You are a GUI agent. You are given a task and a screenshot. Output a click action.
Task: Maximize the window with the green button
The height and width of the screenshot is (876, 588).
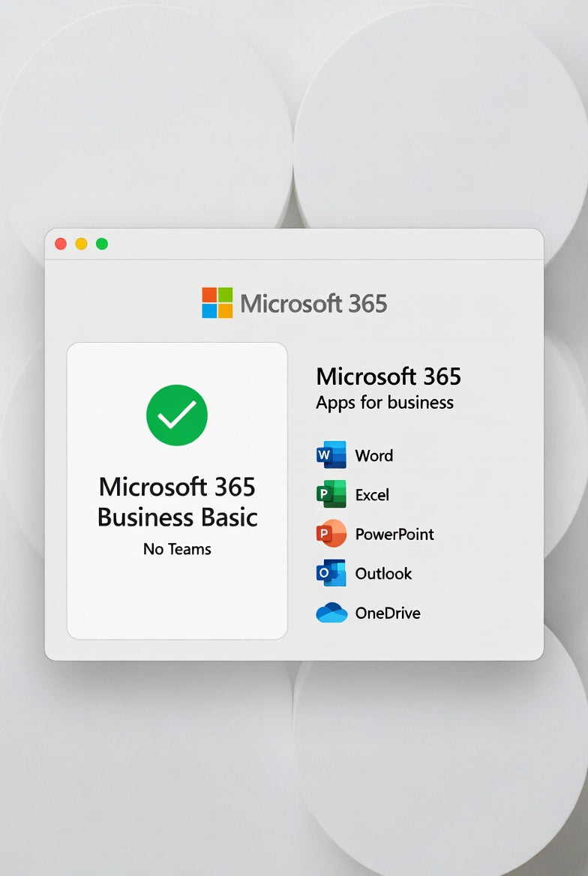pos(102,244)
